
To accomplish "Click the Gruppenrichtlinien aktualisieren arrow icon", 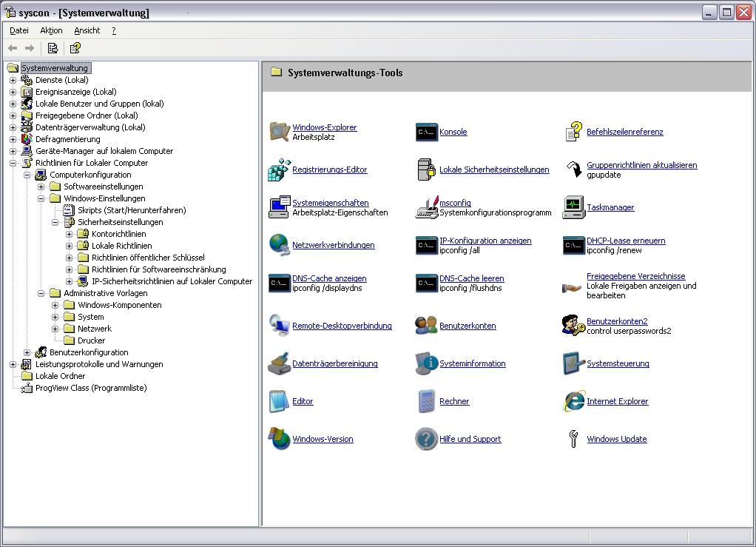I will click(x=573, y=170).
